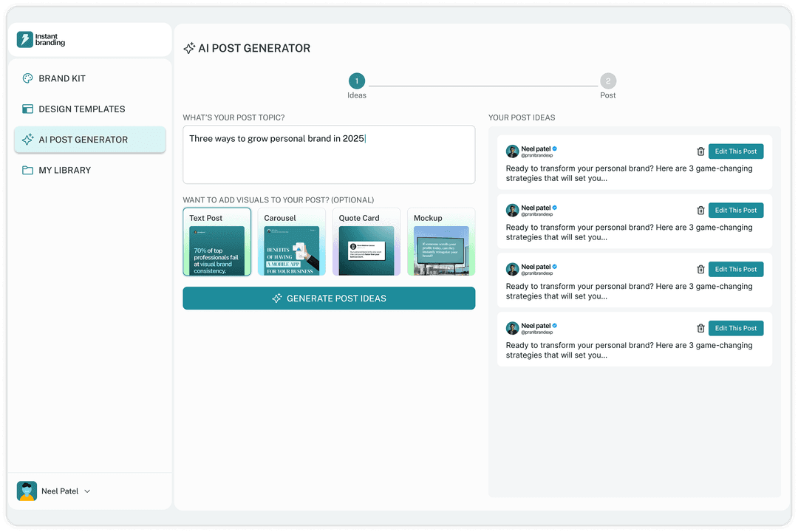The image size is (798, 532).
Task: Click the Brand Kit palette icon in sidebar
Action: [27, 78]
